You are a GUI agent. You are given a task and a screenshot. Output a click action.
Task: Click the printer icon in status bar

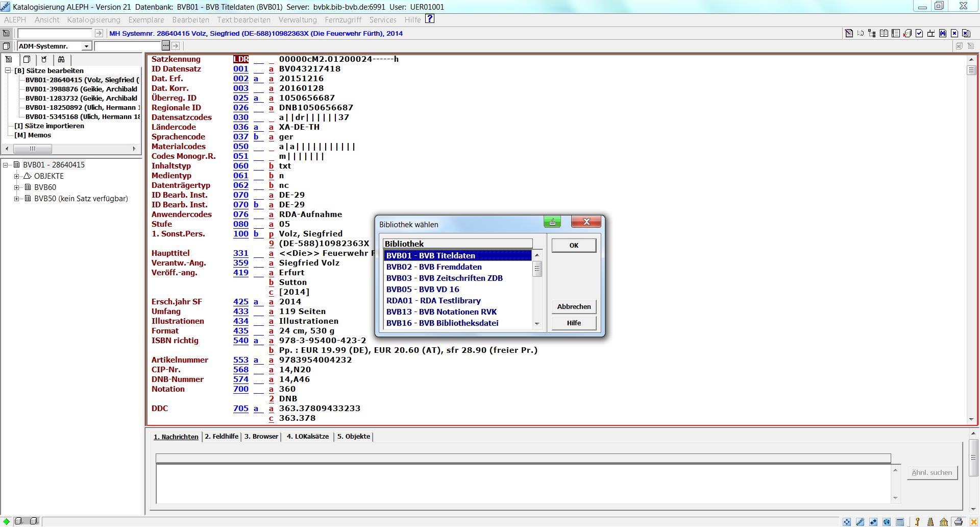(x=958, y=521)
